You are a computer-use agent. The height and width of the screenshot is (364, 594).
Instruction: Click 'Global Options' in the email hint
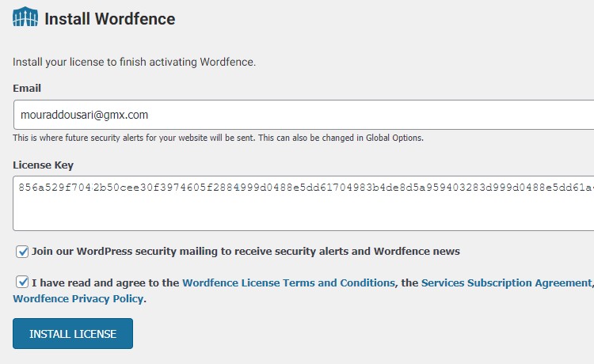coord(394,138)
